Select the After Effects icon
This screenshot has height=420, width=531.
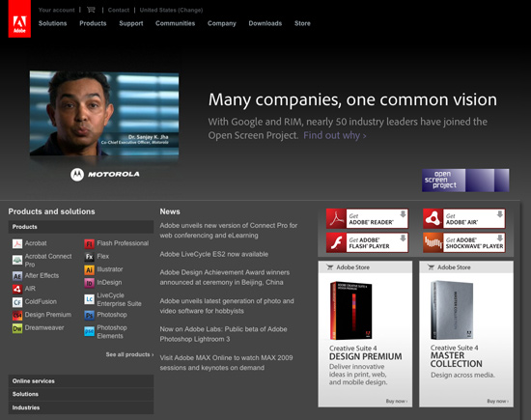coord(17,276)
